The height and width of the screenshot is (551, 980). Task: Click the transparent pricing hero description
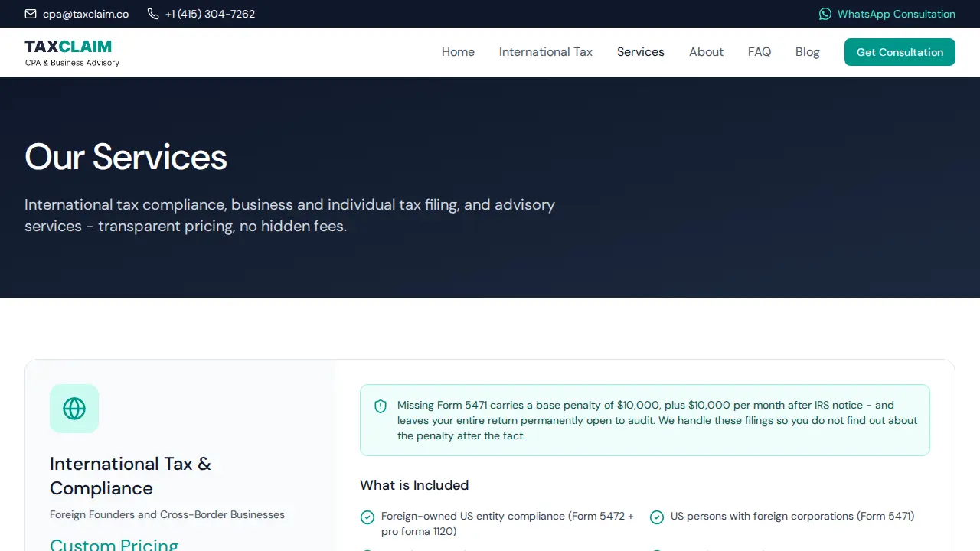(x=289, y=215)
